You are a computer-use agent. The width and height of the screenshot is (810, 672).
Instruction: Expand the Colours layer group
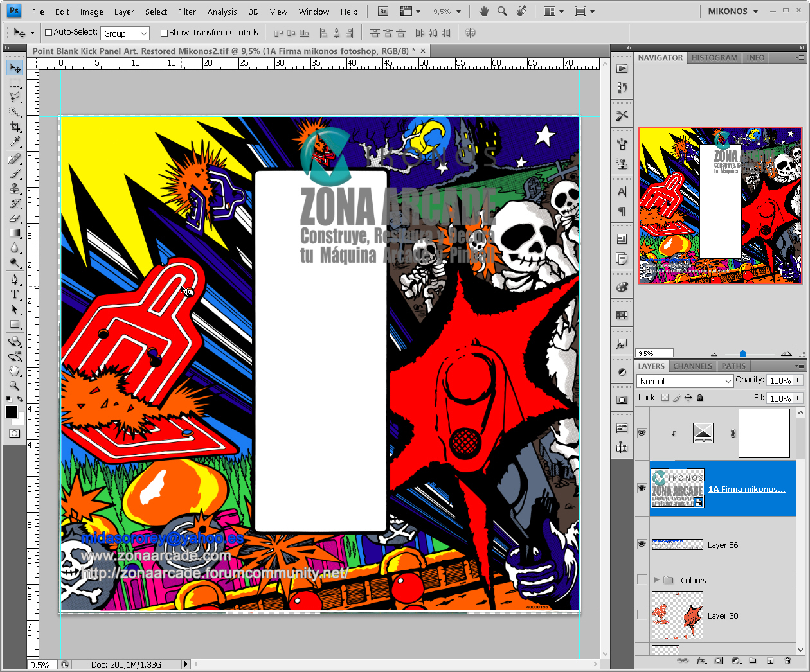(x=656, y=580)
